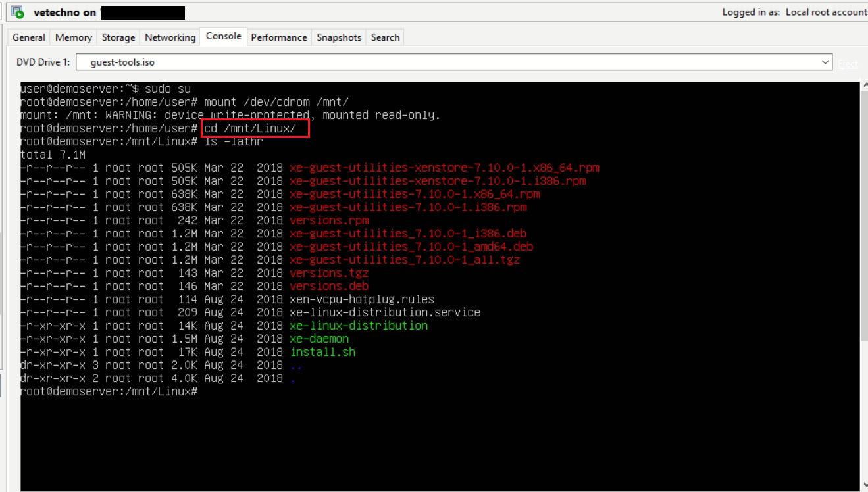Select the Console tab
The width and height of the screenshot is (868, 492).
click(223, 37)
